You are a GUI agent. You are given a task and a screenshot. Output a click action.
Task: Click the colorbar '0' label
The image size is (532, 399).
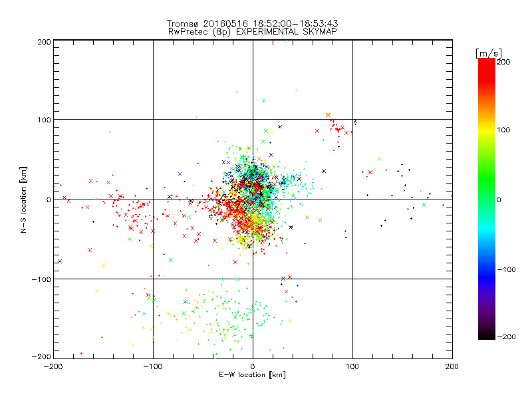pos(499,199)
